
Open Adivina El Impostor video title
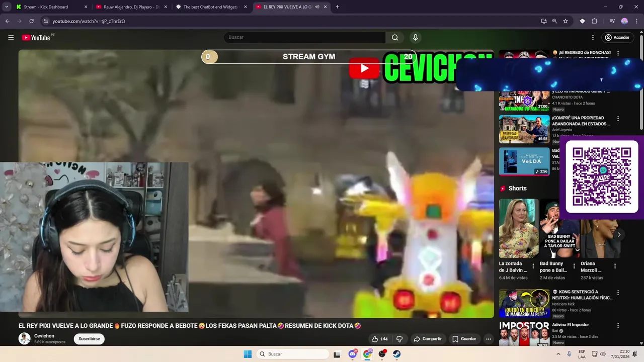(x=570, y=325)
